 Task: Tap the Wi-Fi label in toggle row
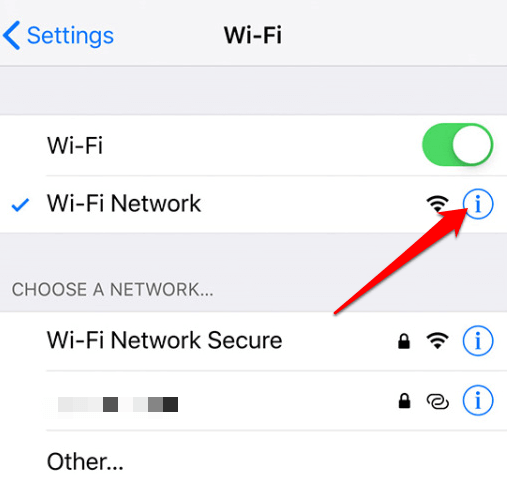(75, 145)
